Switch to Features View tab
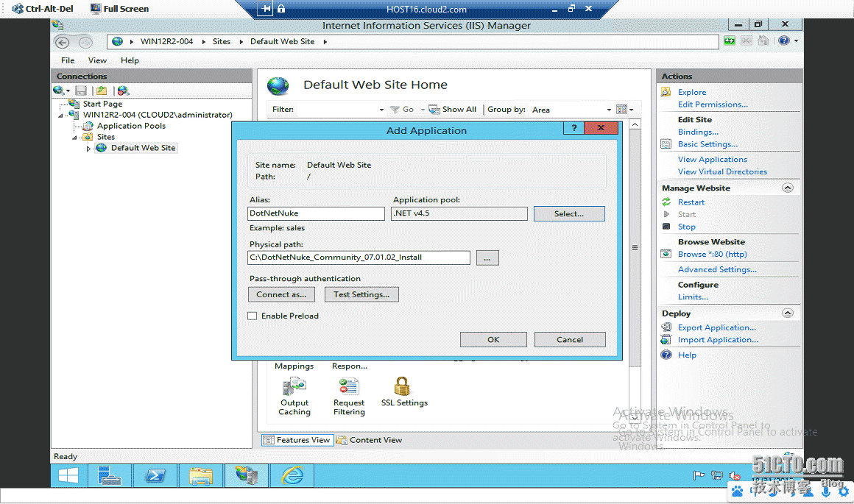This screenshot has height=504, width=854. 297,440
